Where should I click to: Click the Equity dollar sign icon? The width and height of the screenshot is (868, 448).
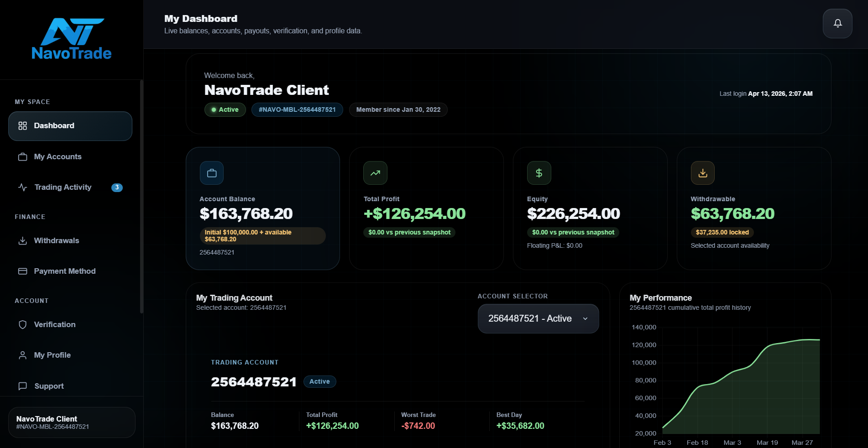(539, 173)
